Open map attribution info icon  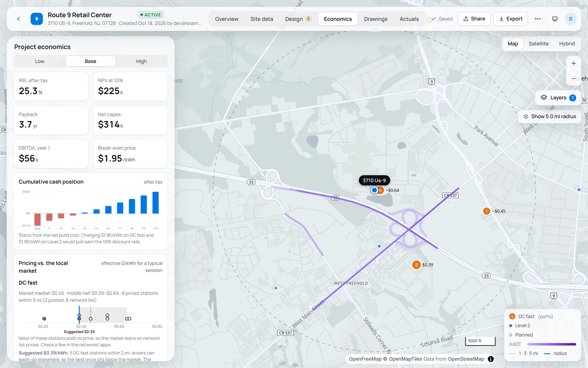click(491, 359)
